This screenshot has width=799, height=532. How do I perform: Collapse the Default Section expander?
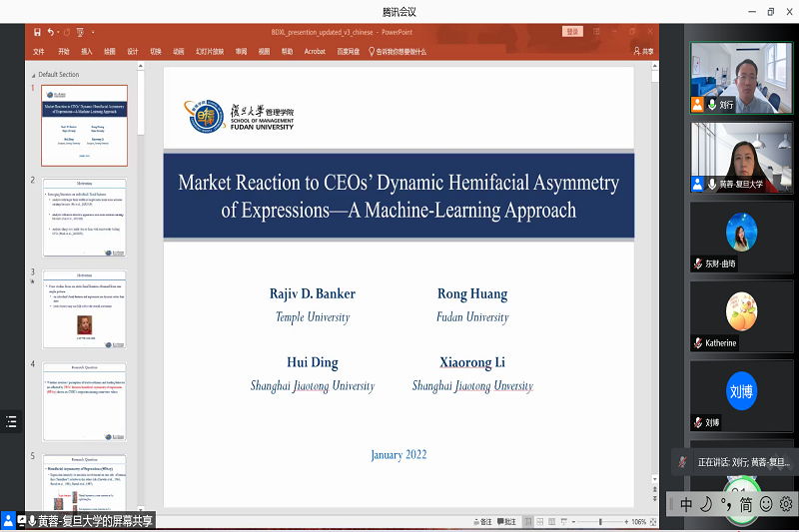tap(33, 75)
